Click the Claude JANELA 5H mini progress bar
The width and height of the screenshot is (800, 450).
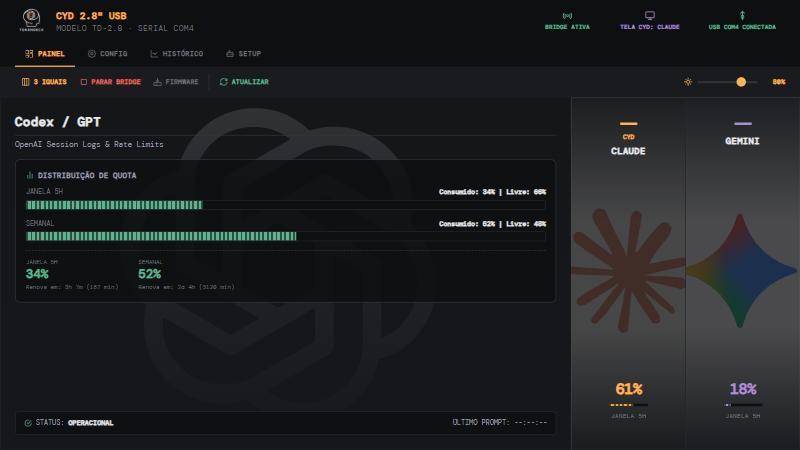(x=629, y=405)
